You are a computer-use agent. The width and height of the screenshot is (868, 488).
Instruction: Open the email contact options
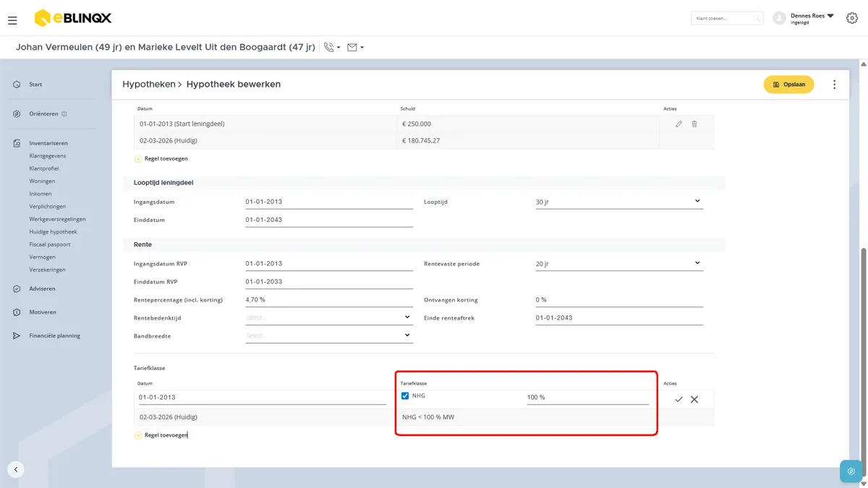click(x=355, y=48)
